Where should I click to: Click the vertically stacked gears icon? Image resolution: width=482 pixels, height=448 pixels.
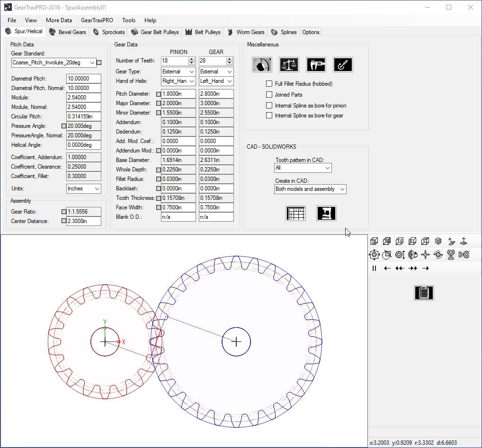coord(451,255)
